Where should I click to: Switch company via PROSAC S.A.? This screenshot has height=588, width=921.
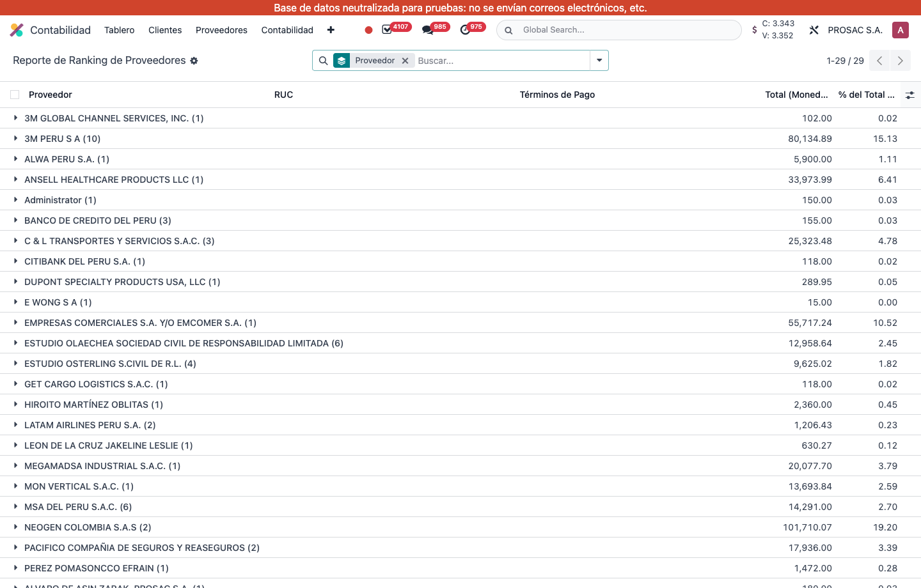click(x=855, y=30)
